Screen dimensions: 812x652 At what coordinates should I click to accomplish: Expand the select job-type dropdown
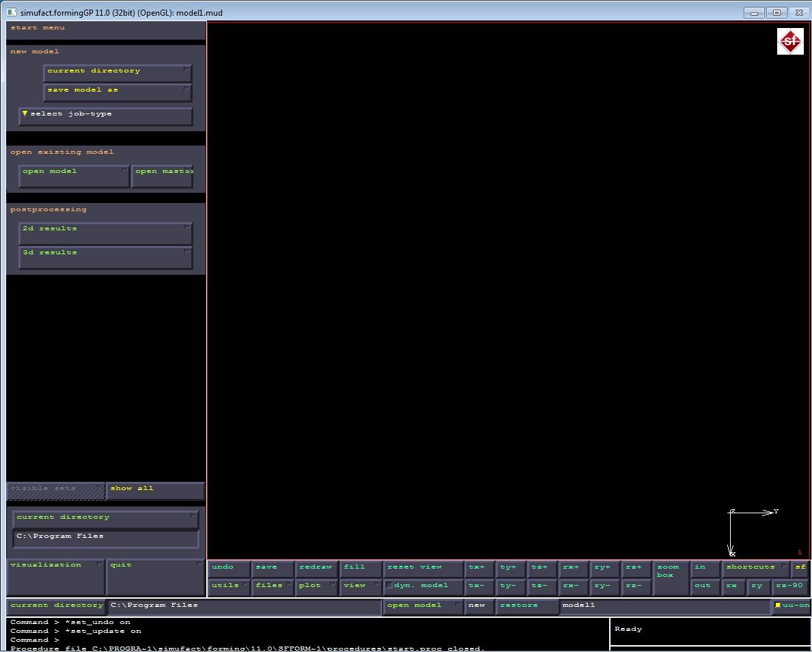pos(105,115)
